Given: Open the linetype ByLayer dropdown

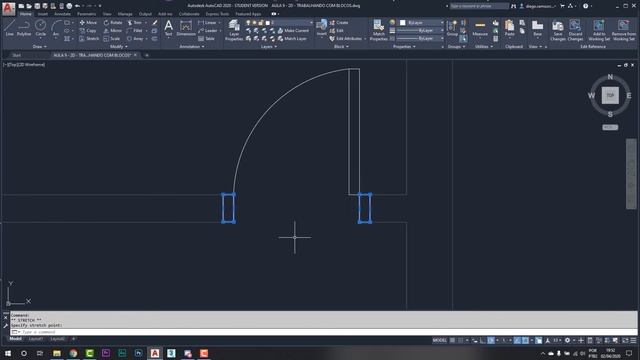Looking at the screenshot, I should click(421, 38).
